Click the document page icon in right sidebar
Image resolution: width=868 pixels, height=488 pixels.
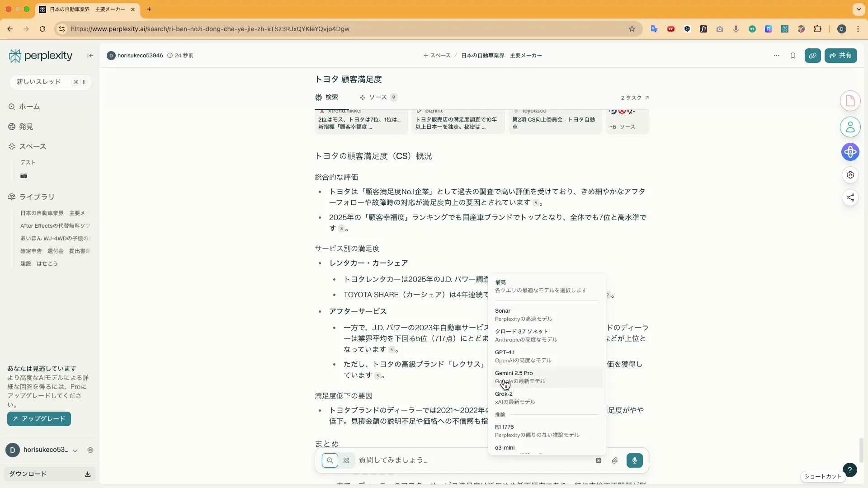click(x=850, y=100)
